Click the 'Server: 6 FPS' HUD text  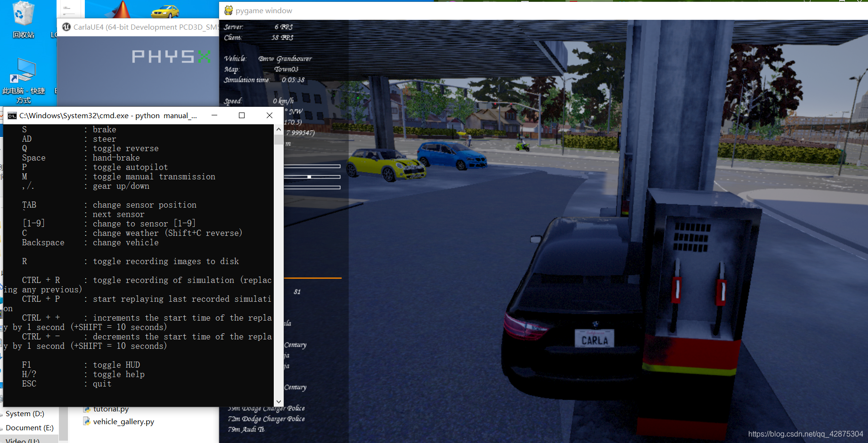coord(258,27)
